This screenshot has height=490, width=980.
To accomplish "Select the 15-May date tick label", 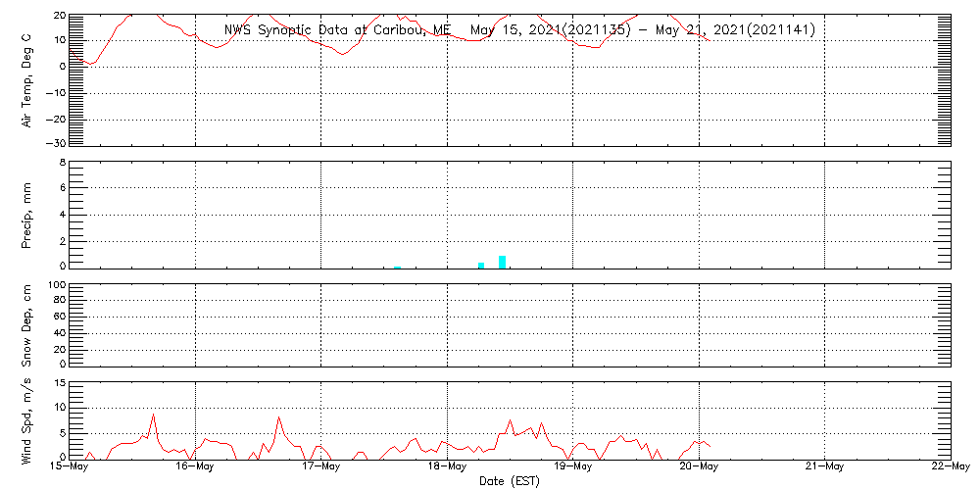I will tap(69, 467).
